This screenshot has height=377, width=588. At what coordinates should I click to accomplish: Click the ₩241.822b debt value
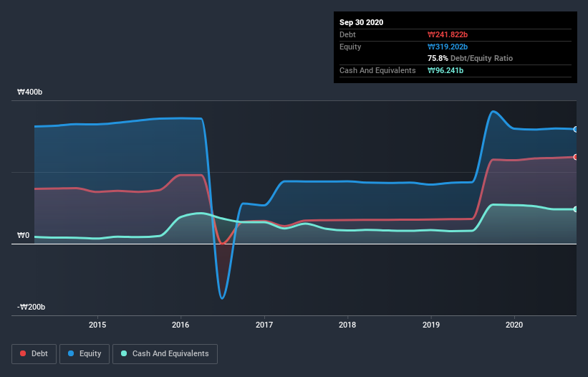click(x=448, y=34)
